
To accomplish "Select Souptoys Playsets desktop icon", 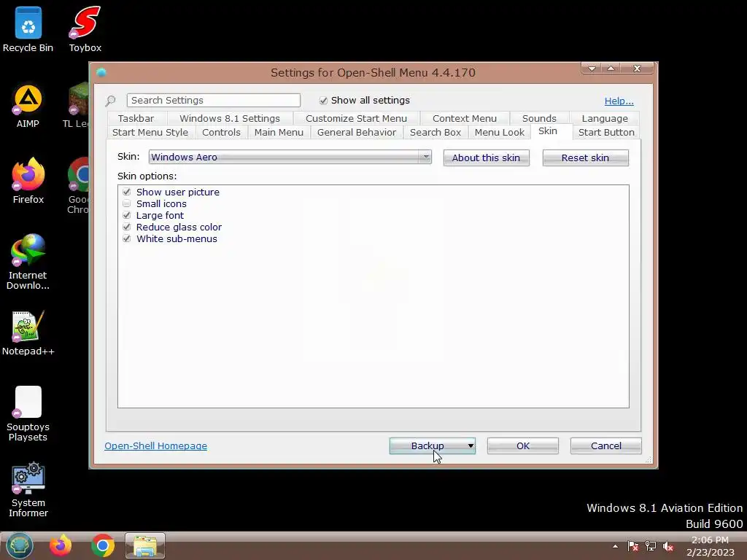I will [x=28, y=413].
